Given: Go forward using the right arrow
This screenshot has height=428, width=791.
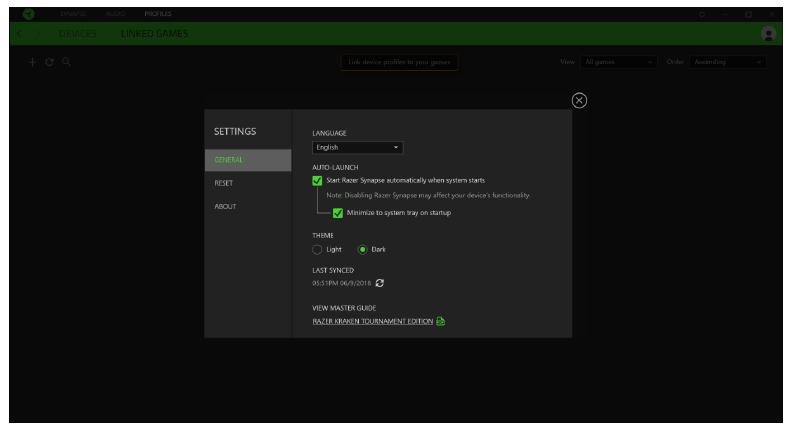Looking at the screenshot, I should coord(38,34).
